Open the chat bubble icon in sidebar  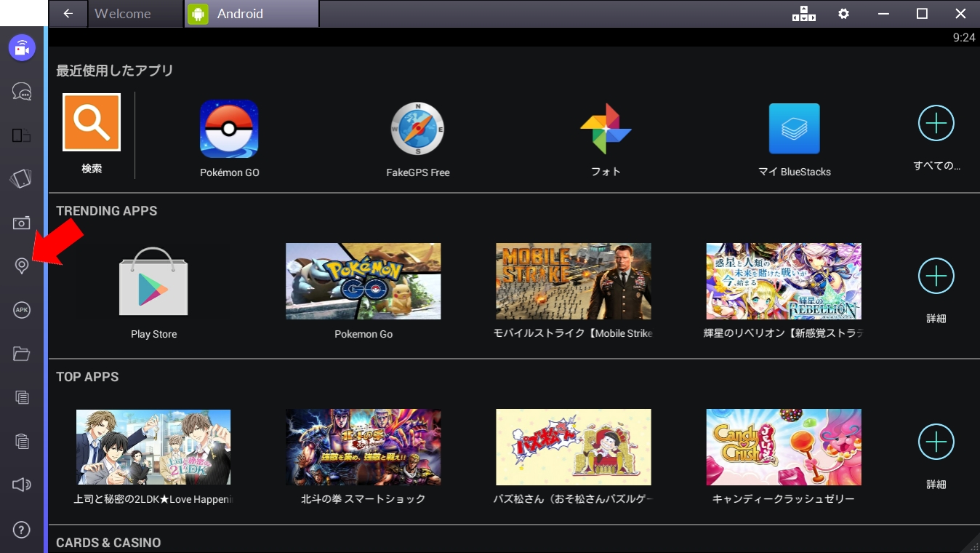22,92
